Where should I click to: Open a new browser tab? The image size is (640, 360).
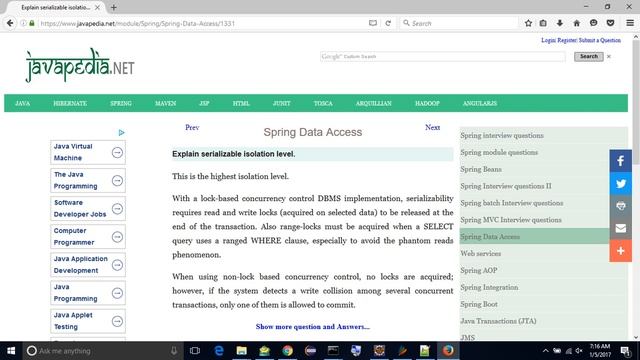[x=113, y=7]
